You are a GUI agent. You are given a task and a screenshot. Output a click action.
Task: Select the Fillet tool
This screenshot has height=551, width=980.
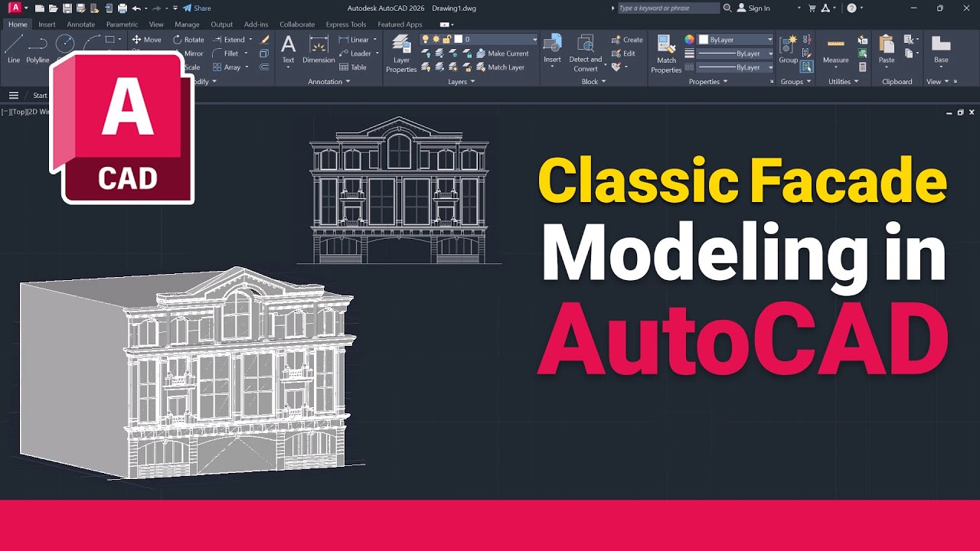pyautogui.click(x=225, y=54)
